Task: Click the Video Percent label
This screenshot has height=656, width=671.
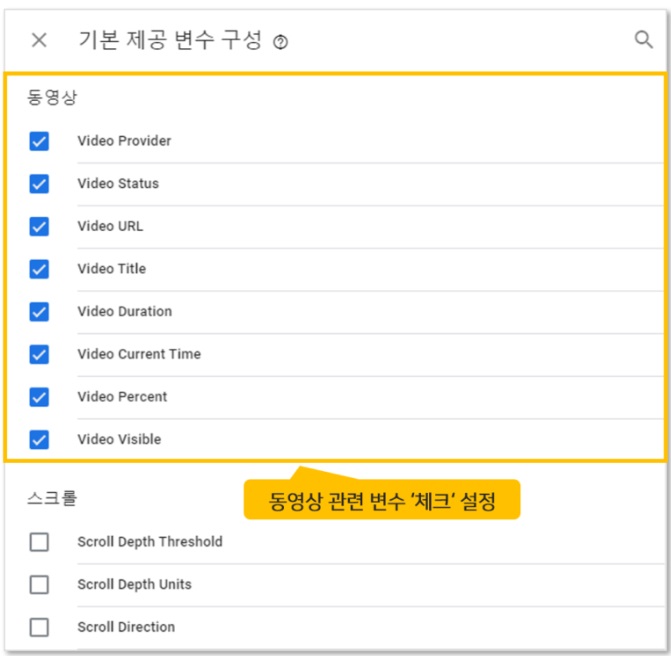Action: pos(122,397)
